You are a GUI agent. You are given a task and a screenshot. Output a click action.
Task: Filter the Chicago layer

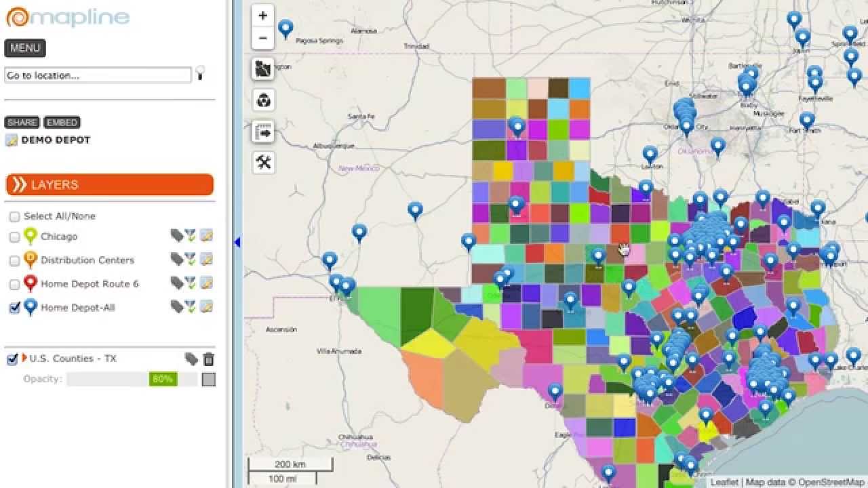pyautogui.click(x=191, y=235)
